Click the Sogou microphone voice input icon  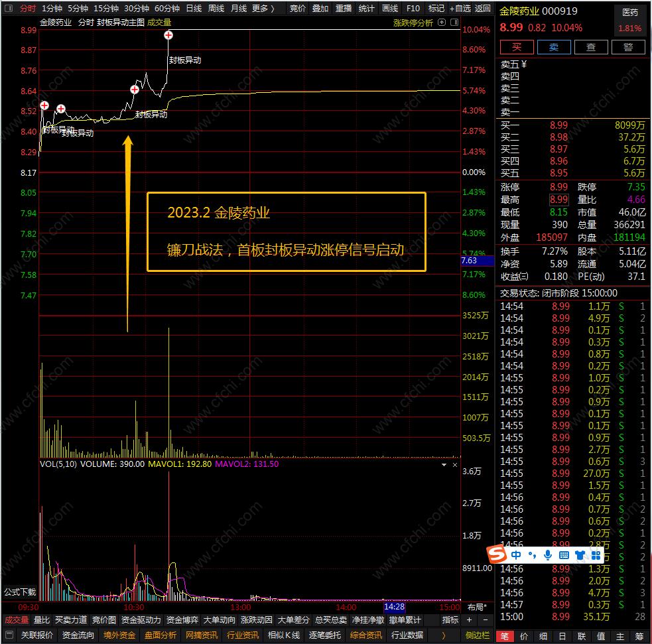pos(548,555)
